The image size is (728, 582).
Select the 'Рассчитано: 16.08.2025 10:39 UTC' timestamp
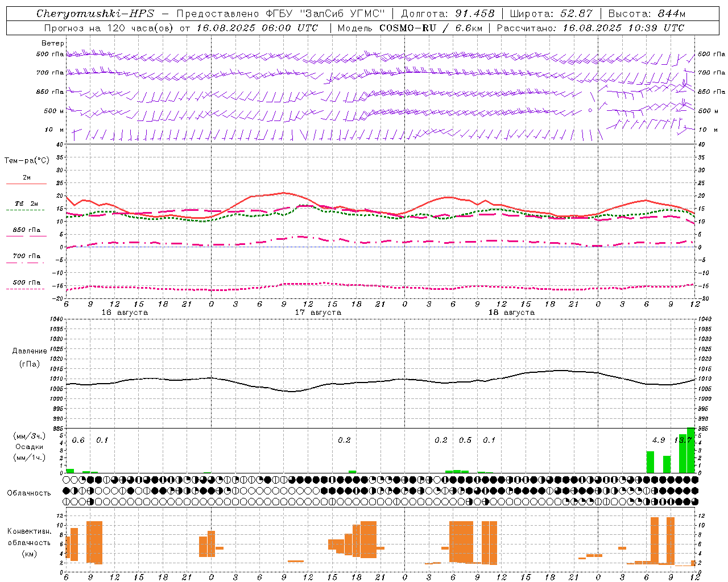[590, 28]
